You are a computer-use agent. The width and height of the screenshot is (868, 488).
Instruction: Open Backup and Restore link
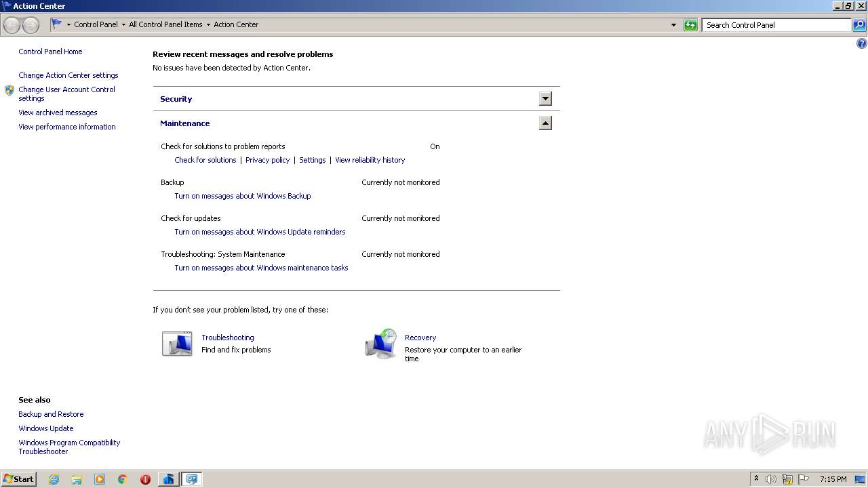(51, 414)
